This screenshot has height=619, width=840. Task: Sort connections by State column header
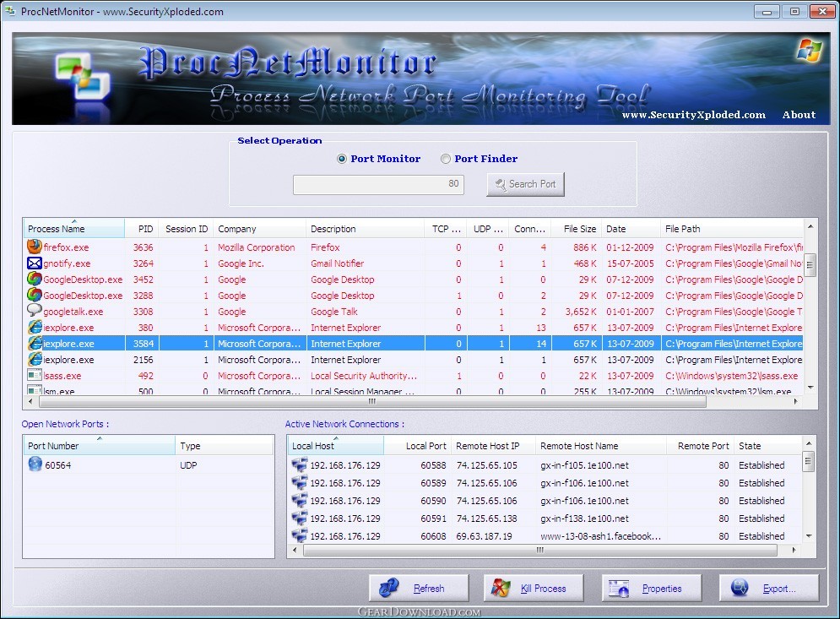[767, 445]
